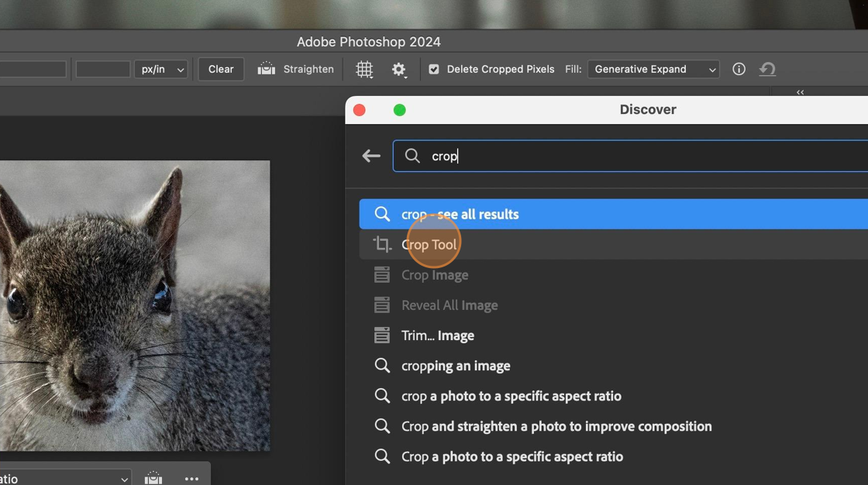This screenshot has height=485, width=868.
Task: Click the Discover search input field
Action: click(x=631, y=157)
